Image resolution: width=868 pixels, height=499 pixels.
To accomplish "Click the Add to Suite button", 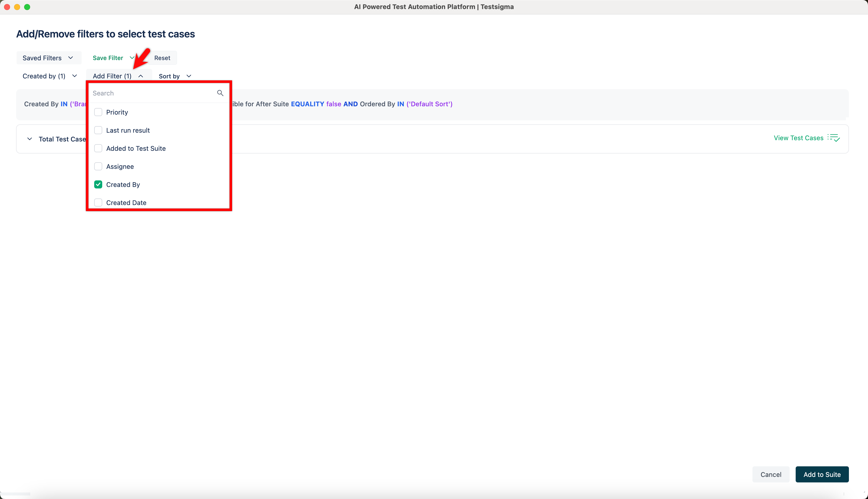I will point(822,474).
